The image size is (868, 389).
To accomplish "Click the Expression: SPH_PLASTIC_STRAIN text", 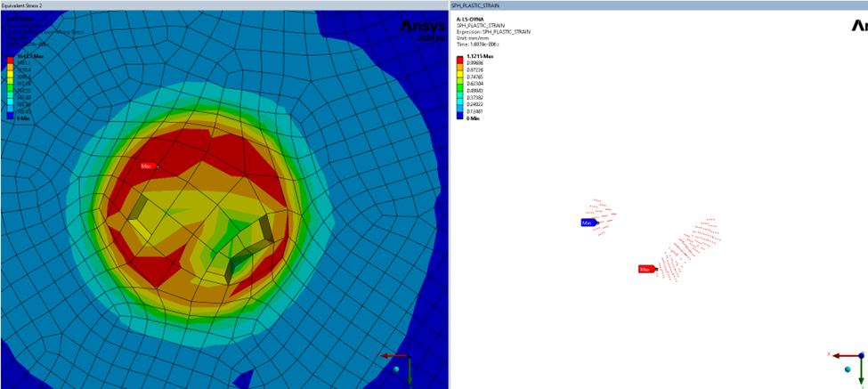I will (x=493, y=31).
